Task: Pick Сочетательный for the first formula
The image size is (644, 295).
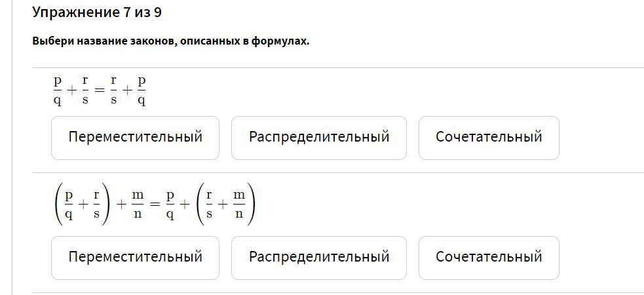Action: tap(489, 138)
